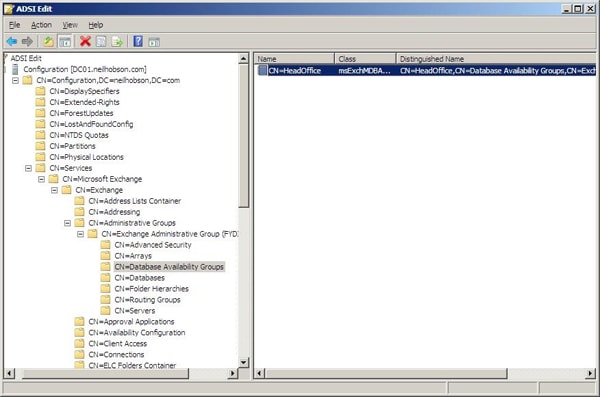Image resolution: width=600 pixels, height=397 pixels.
Task: Collapse the CN=Services node
Action: [28, 168]
